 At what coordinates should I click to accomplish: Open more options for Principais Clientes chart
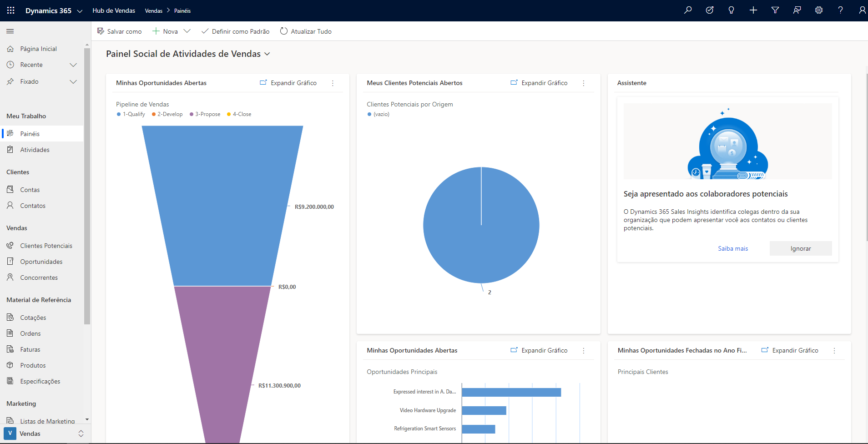834,350
